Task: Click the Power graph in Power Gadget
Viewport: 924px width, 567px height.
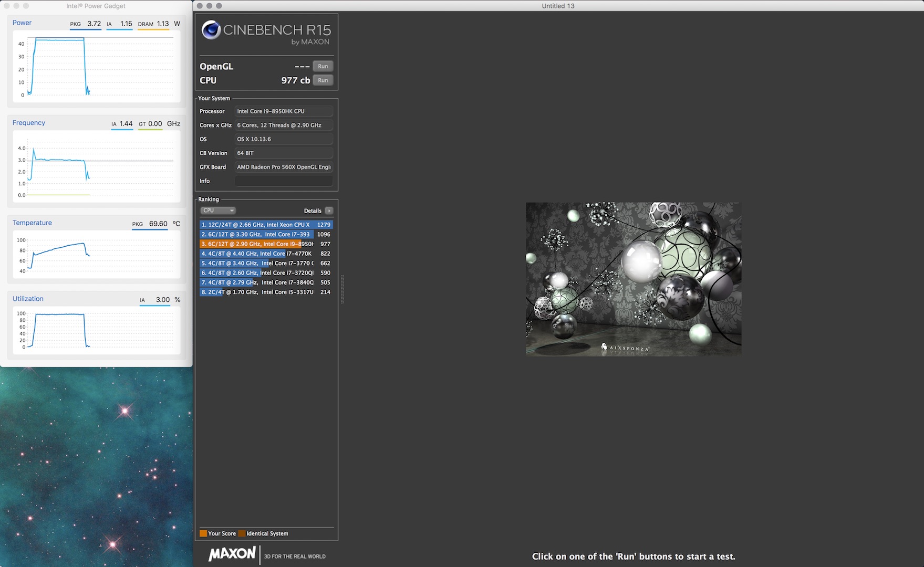Action: pyautogui.click(x=96, y=67)
